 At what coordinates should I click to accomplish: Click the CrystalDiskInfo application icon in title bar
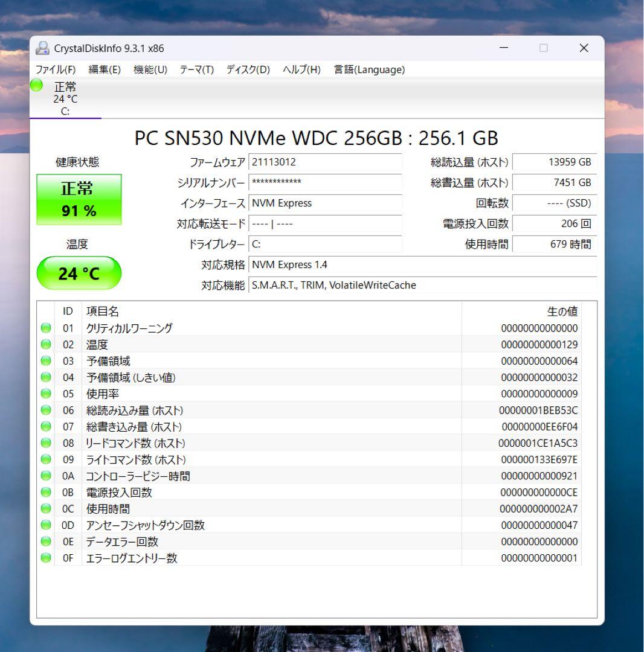(42, 48)
